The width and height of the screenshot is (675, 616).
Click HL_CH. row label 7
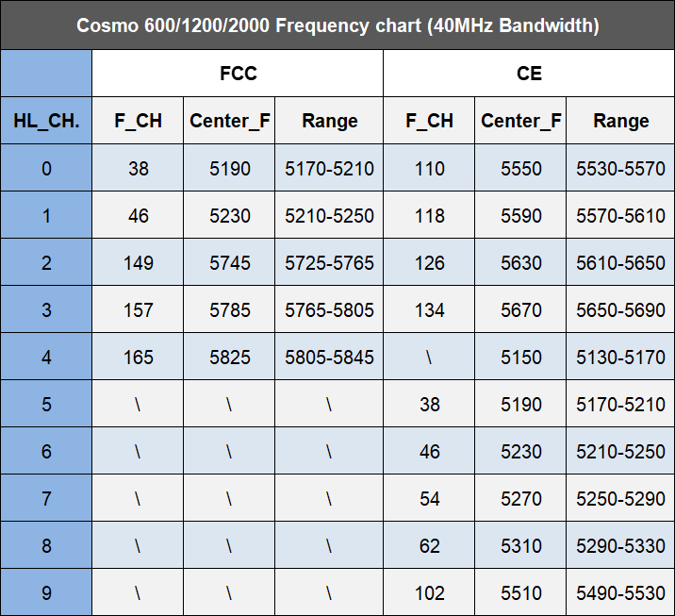pyautogui.click(x=46, y=498)
